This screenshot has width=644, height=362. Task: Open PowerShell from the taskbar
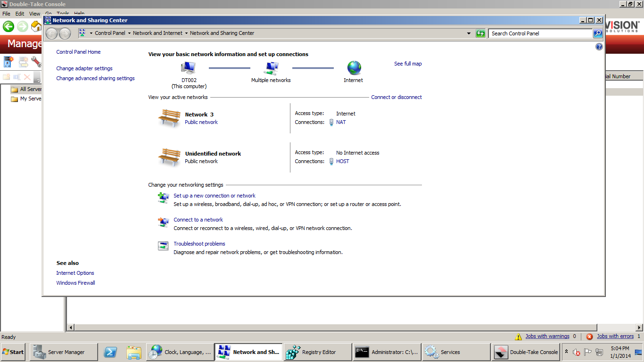110,352
